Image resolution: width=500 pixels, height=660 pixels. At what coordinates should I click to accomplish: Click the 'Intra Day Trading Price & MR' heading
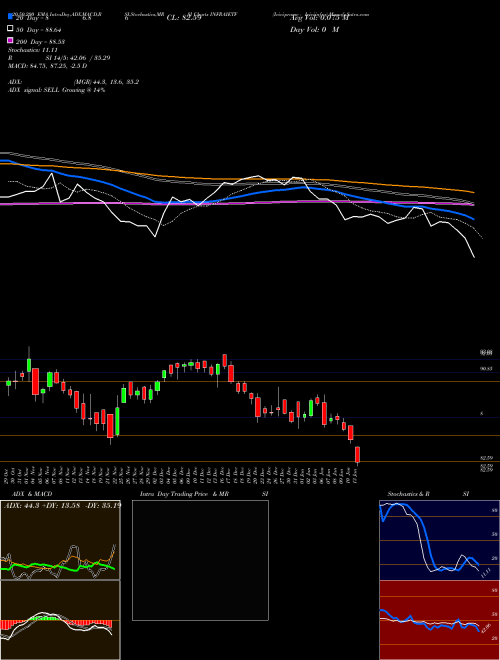(184, 494)
